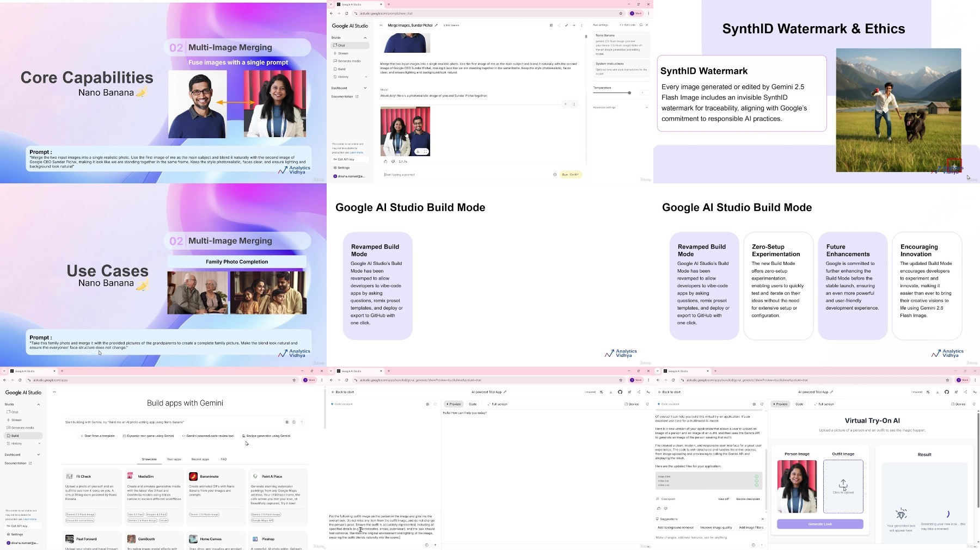Select Generate media in the Merge Images window sidebar
Image resolution: width=980 pixels, height=550 pixels.
[x=350, y=61]
